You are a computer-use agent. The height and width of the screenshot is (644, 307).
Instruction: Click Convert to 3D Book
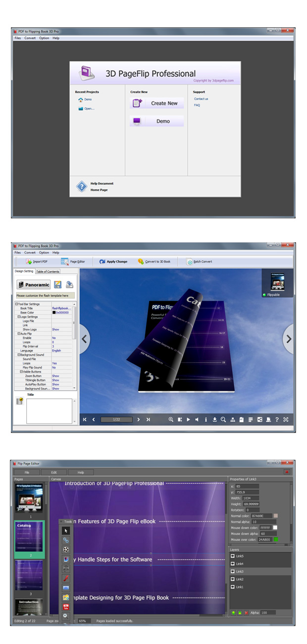tap(154, 262)
